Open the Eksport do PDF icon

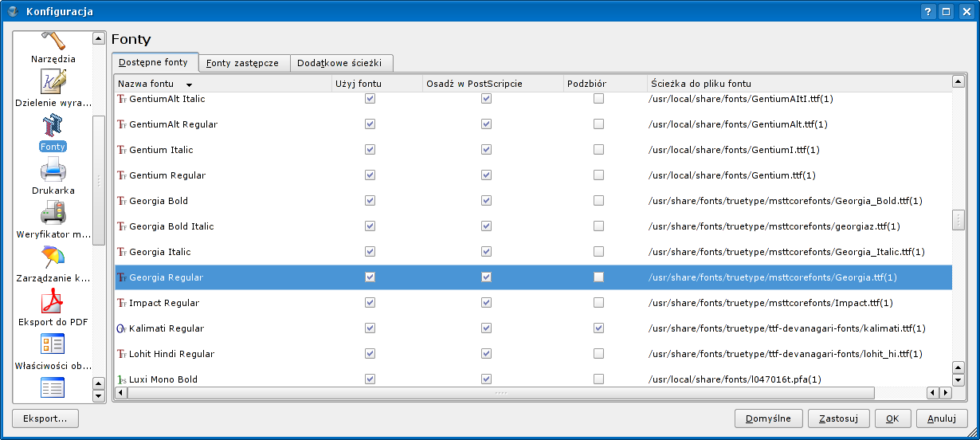[53, 302]
